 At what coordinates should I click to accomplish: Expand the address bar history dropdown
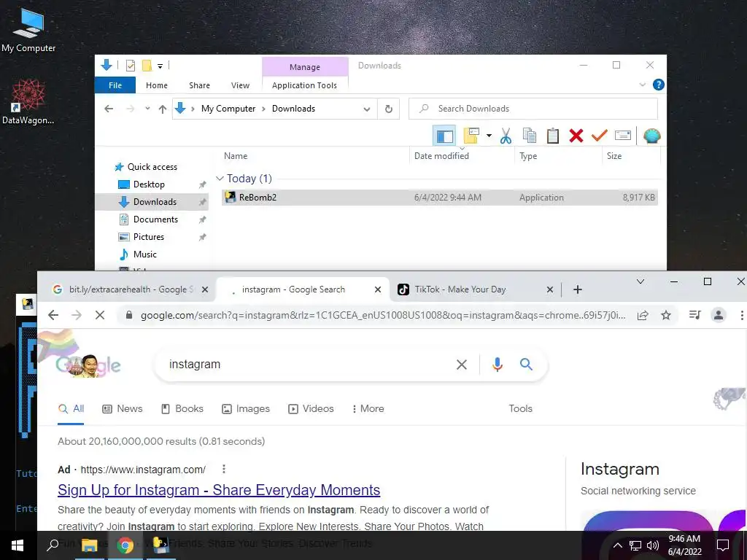point(367,109)
